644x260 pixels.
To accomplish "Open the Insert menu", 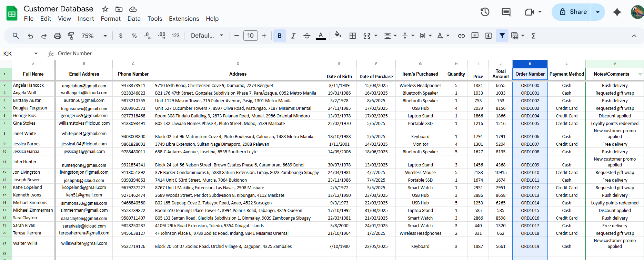I will 86,19.
